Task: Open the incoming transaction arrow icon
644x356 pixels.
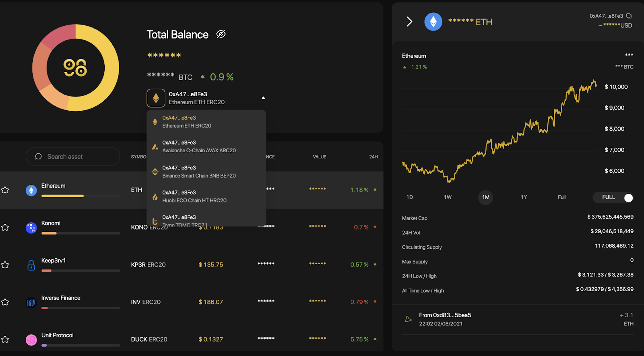Action: click(x=408, y=319)
